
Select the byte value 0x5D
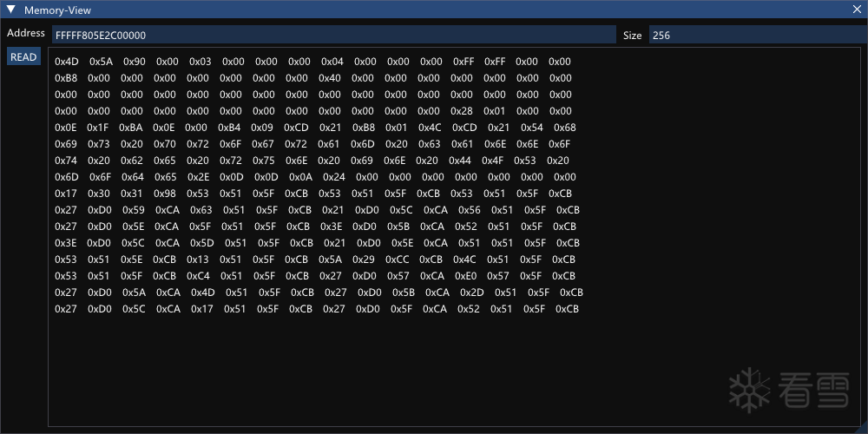coord(202,243)
